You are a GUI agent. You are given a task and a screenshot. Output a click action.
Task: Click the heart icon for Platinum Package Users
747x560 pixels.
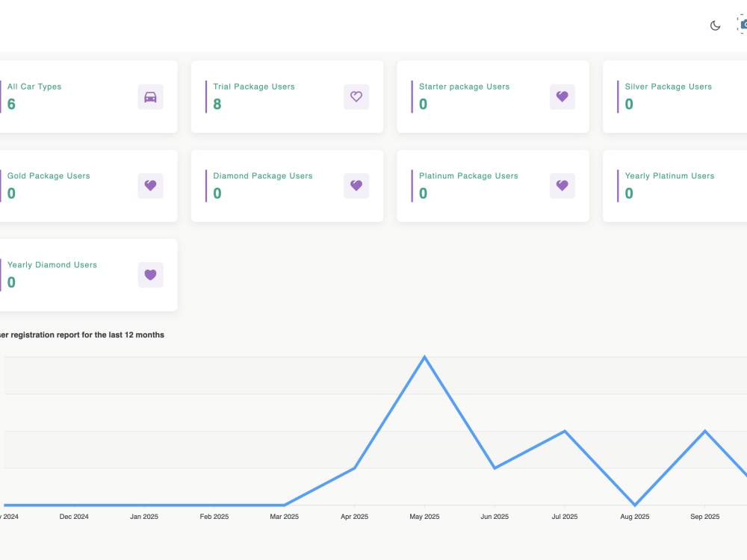point(562,186)
